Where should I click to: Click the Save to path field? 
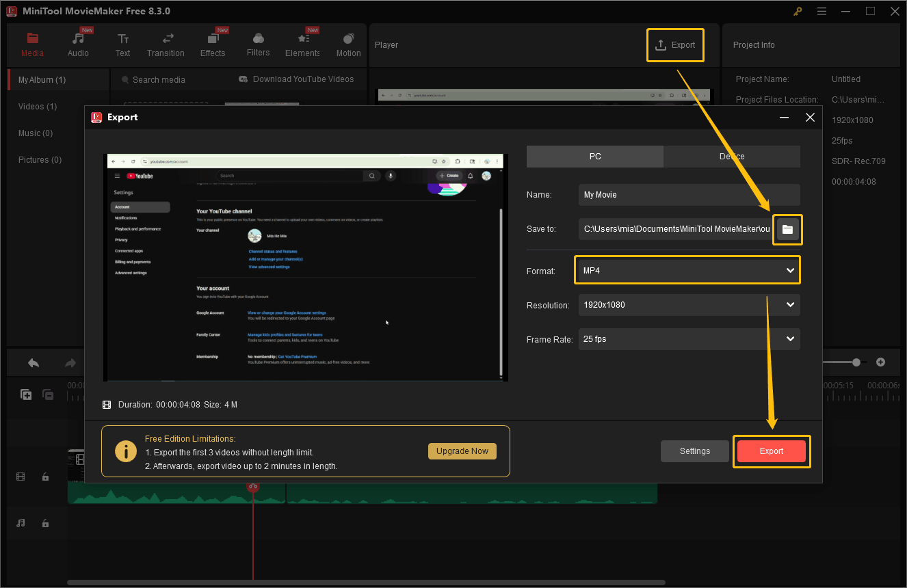pos(676,229)
